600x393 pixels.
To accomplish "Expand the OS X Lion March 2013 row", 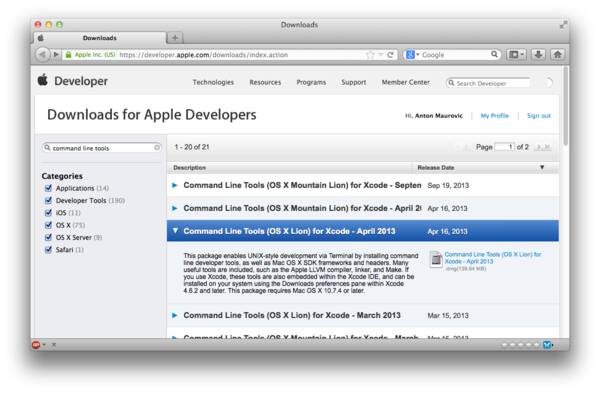I will coord(174,315).
